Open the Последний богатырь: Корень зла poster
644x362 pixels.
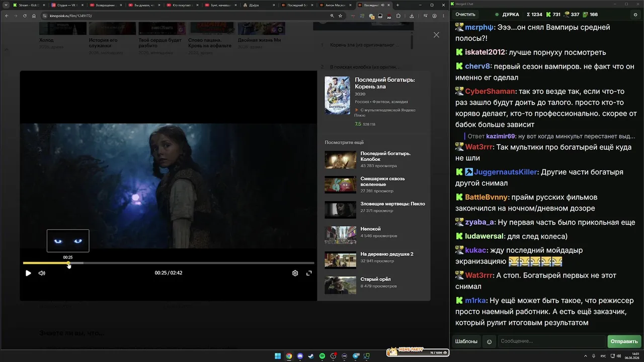[337, 96]
